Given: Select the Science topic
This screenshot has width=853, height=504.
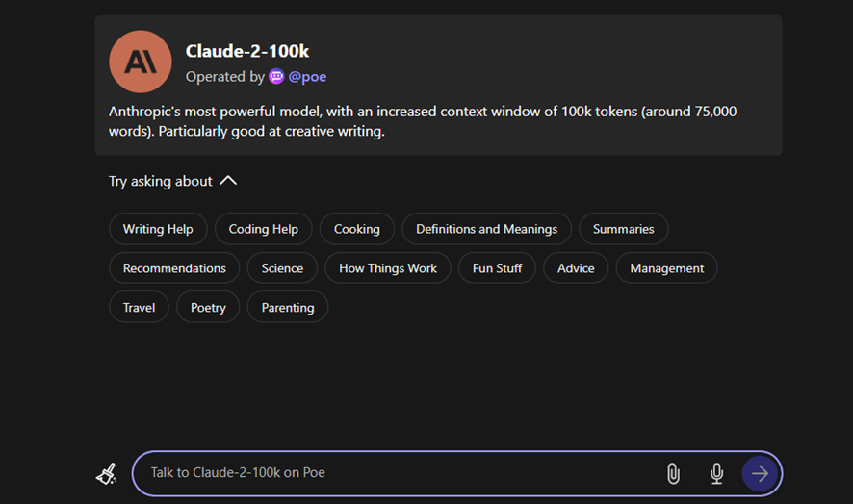Looking at the screenshot, I should click(282, 268).
